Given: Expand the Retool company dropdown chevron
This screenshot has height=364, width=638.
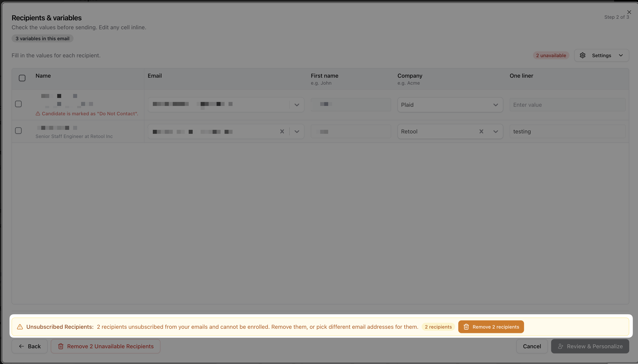Looking at the screenshot, I should pyautogui.click(x=496, y=131).
